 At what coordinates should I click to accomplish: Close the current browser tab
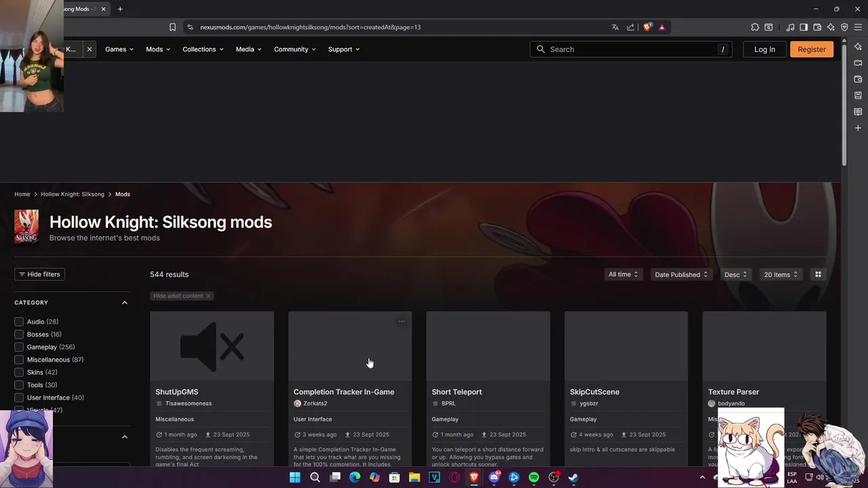(x=103, y=9)
